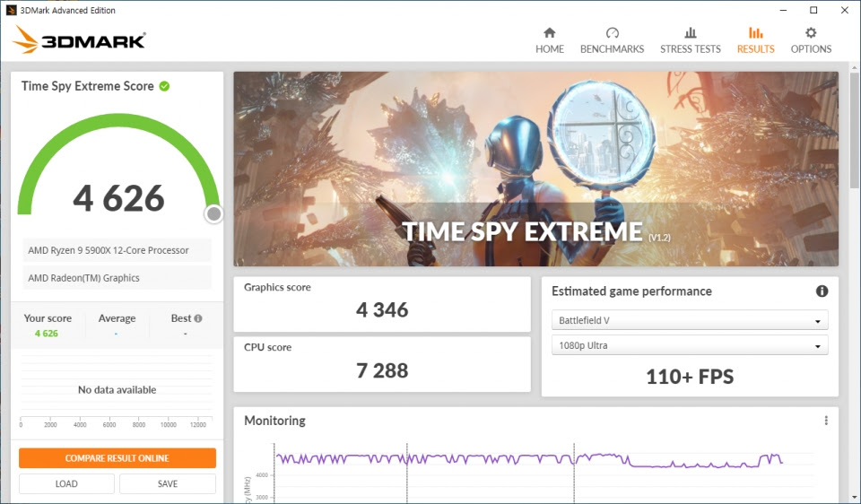Close the 3DMark window

point(845,11)
